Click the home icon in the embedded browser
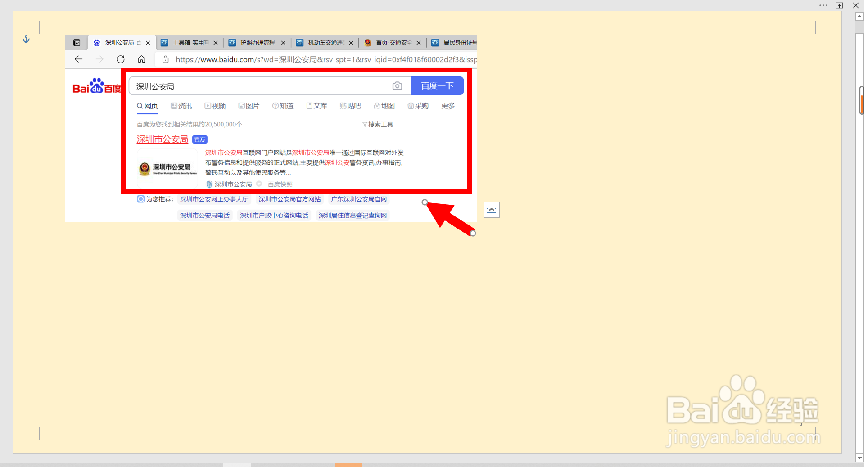The width and height of the screenshot is (868, 467). point(141,59)
